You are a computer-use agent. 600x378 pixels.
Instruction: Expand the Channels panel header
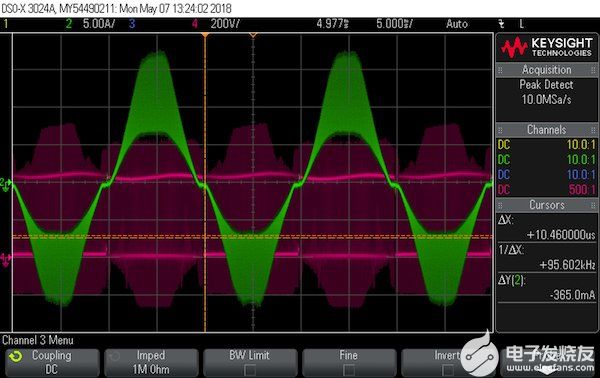[546, 130]
